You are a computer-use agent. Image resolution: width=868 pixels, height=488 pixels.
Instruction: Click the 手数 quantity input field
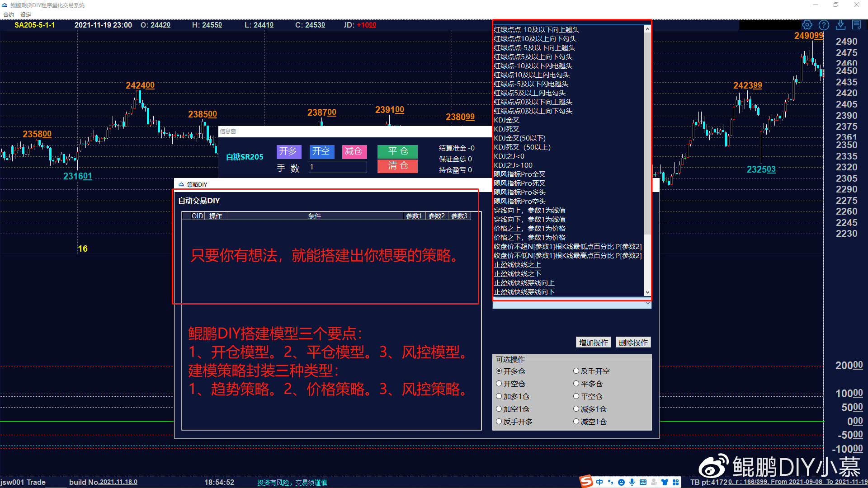tap(337, 167)
